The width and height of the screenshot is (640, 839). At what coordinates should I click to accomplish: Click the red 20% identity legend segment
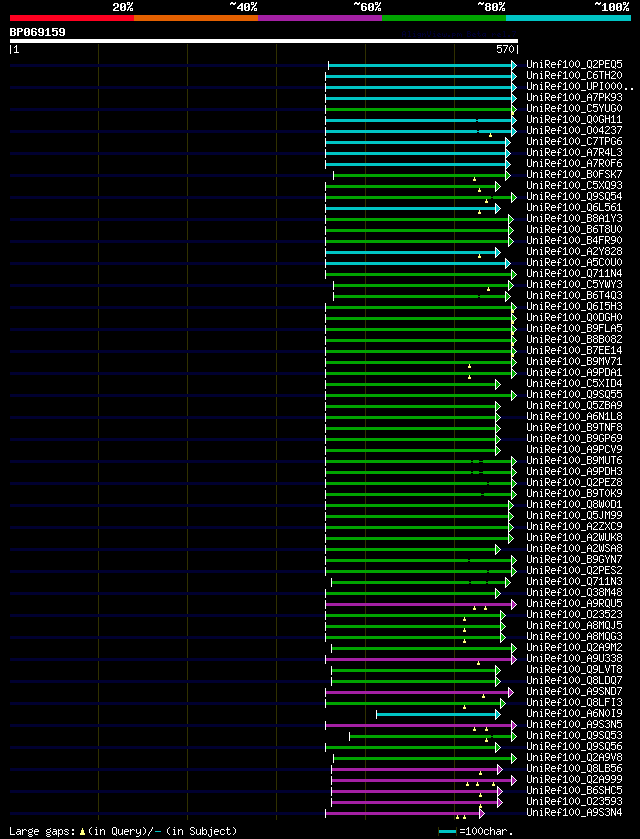pyautogui.click(x=72, y=18)
